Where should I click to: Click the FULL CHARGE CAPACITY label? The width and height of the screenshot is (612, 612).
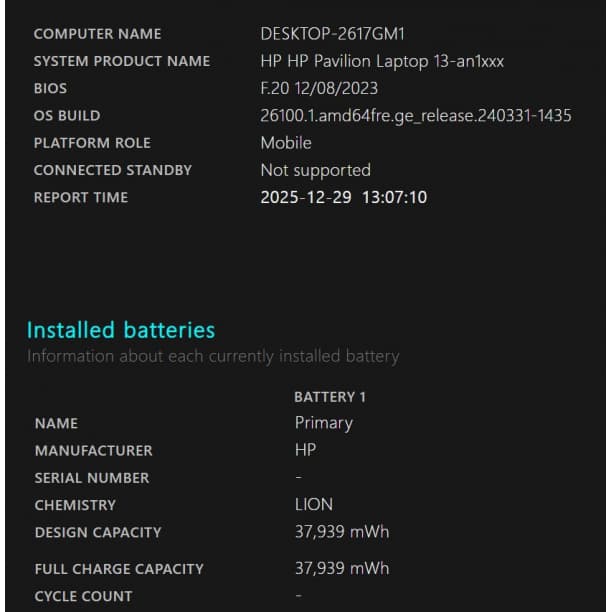tap(119, 569)
